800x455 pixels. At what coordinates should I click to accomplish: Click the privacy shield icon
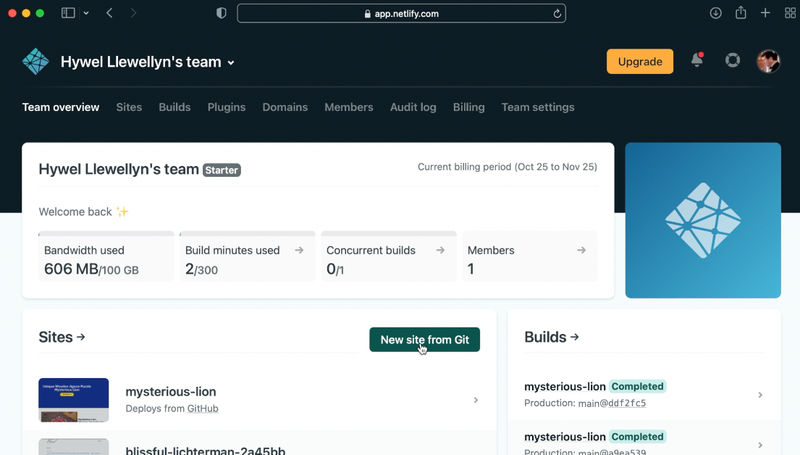coord(221,13)
